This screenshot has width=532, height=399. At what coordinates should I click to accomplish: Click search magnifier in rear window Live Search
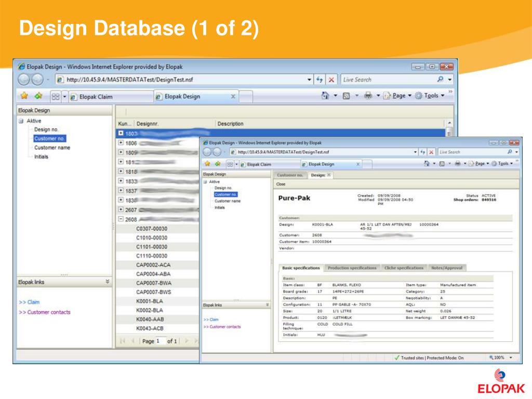click(x=440, y=79)
